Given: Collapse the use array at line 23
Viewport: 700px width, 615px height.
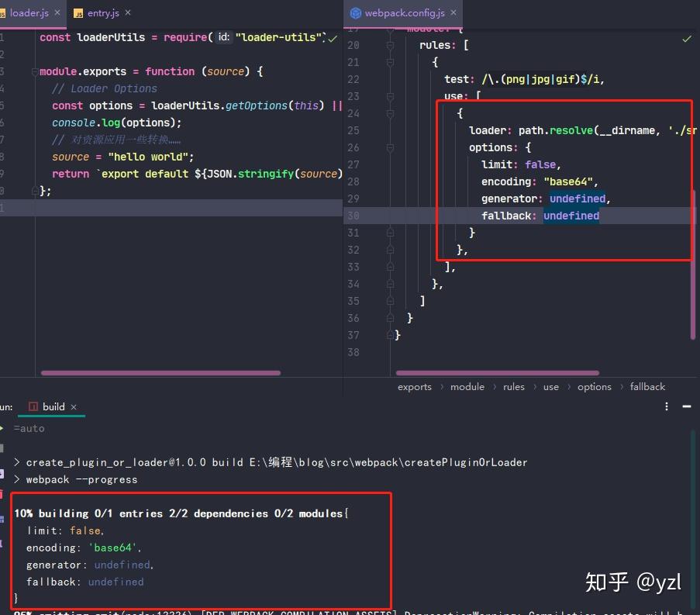Looking at the screenshot, I should 390,96.
